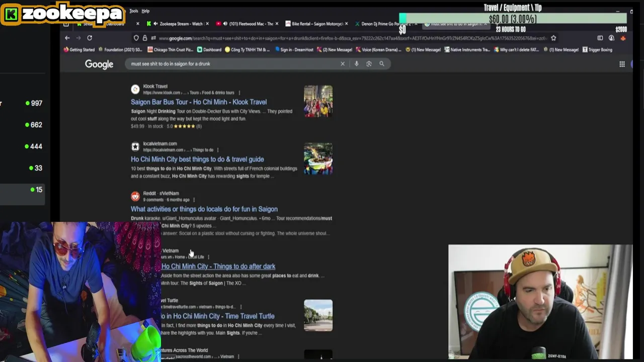The width and height of the screenshot is (644, 362).
Task: Click the Klook Travel site favicon
Action: (135, 89)
